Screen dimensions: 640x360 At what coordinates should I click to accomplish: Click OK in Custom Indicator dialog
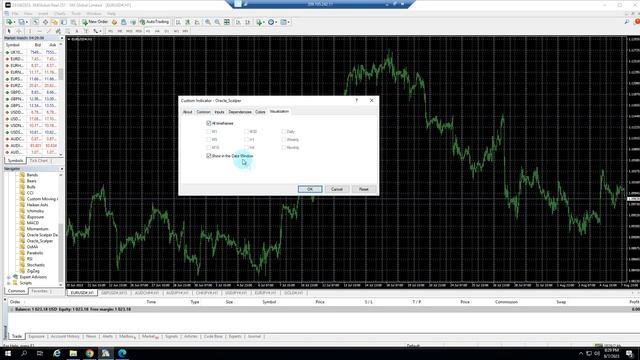310,189
